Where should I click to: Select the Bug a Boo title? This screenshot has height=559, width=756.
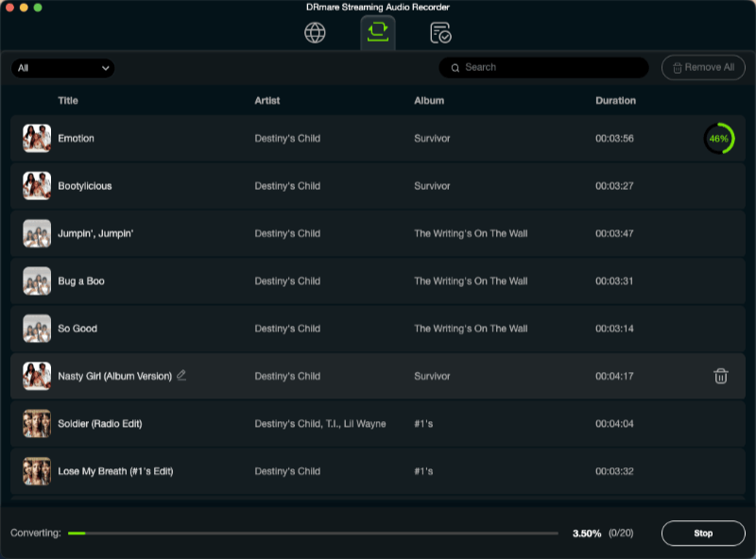[81, 281]
